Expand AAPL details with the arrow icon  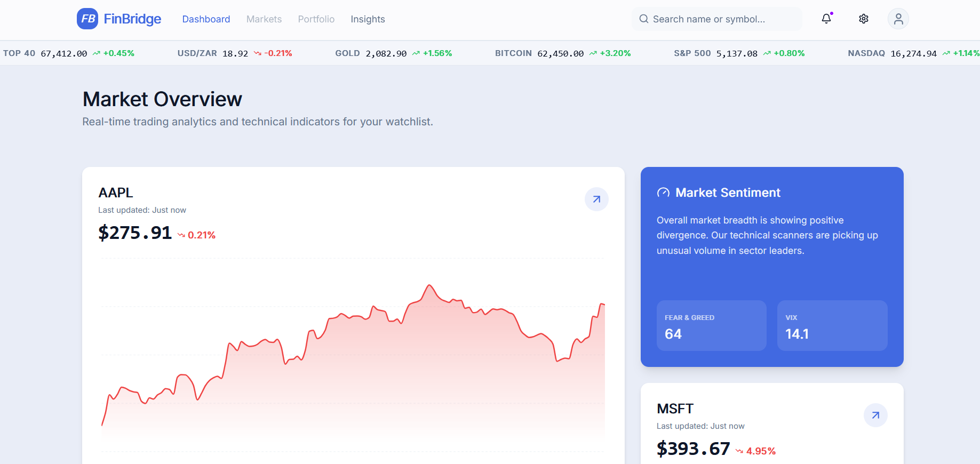coord(596,199)
